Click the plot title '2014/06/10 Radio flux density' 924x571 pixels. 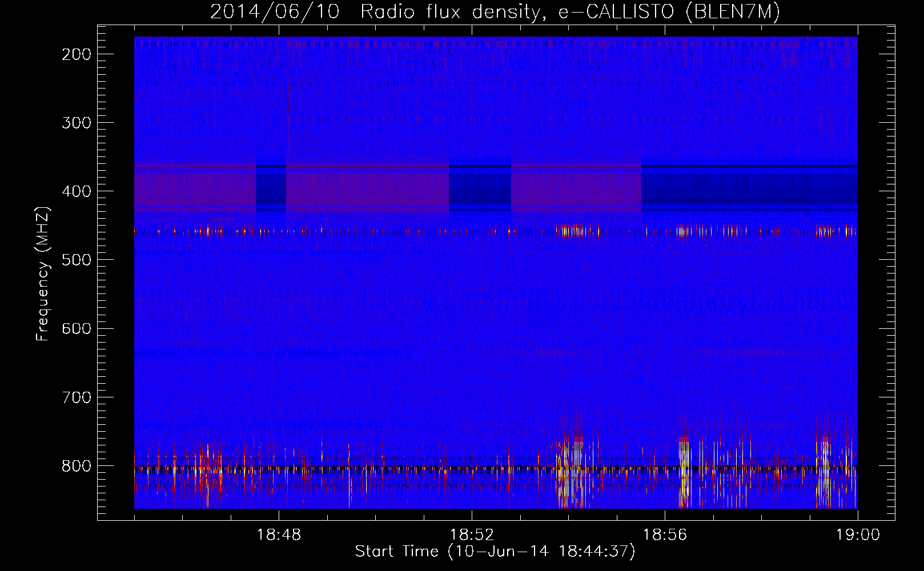tap(495, 11)
